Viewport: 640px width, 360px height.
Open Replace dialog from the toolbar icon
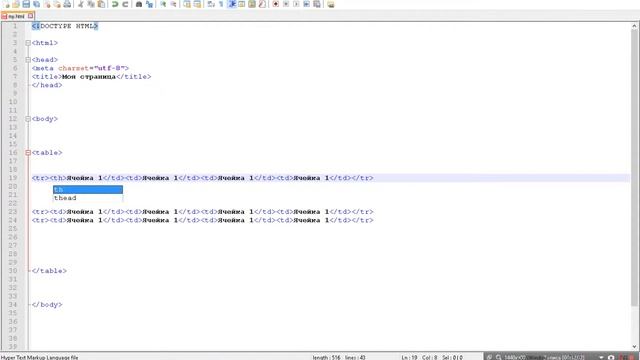coord(149,4)
